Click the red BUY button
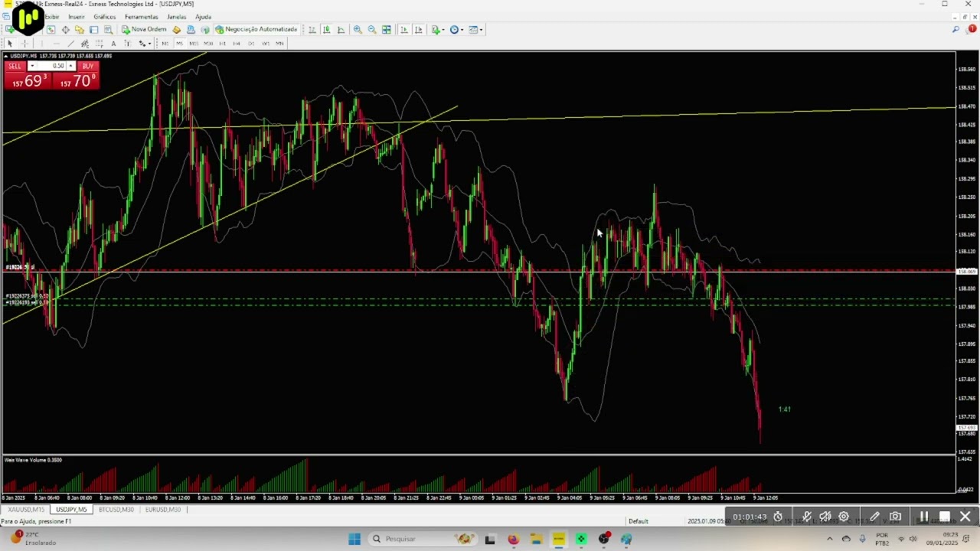Image resolution: width=980 pixels, height=551 pixels. click(87, 66)
